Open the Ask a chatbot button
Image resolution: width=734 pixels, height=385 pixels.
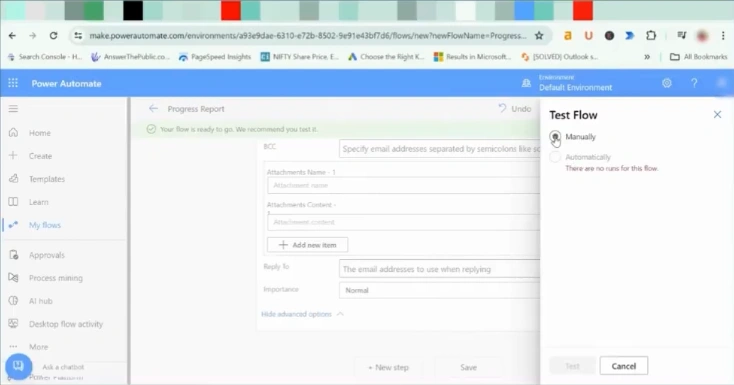click(19, 366)
